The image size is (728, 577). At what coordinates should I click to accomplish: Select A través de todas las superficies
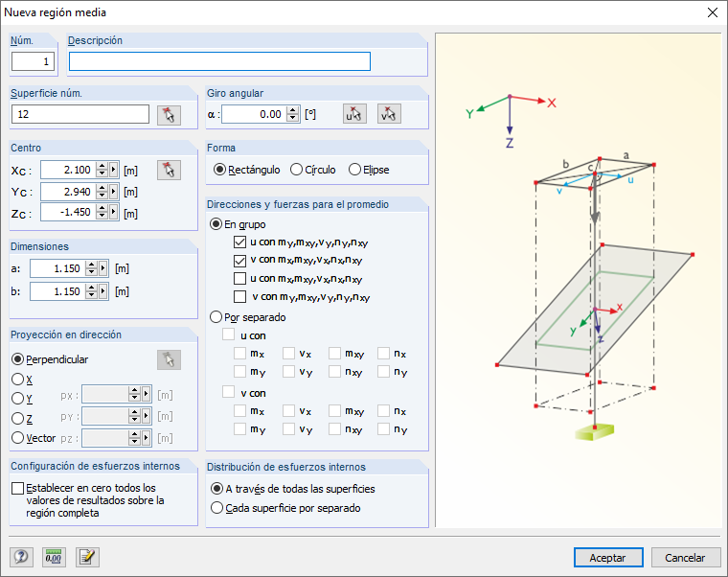[x=293, y=489]
